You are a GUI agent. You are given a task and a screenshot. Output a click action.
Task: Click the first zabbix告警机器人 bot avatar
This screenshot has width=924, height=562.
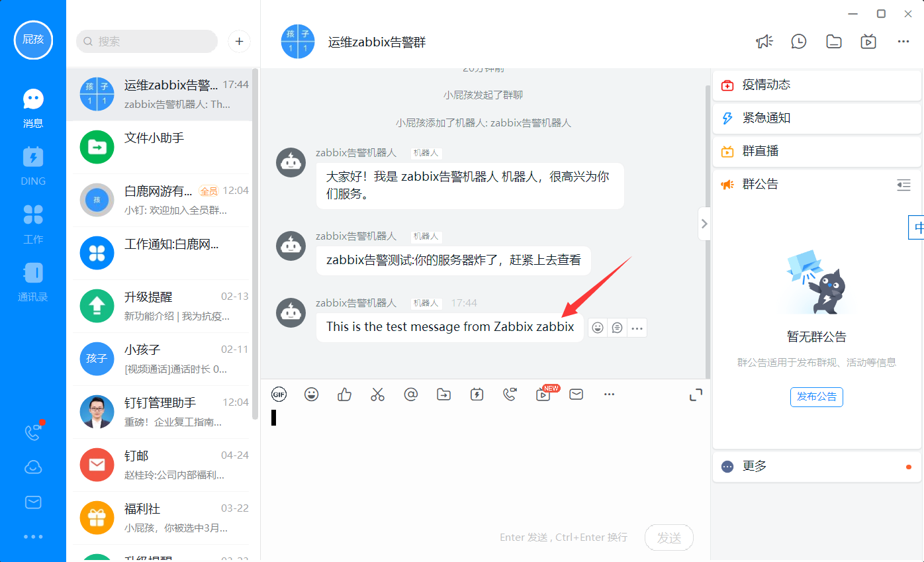[x=291, y=162]
